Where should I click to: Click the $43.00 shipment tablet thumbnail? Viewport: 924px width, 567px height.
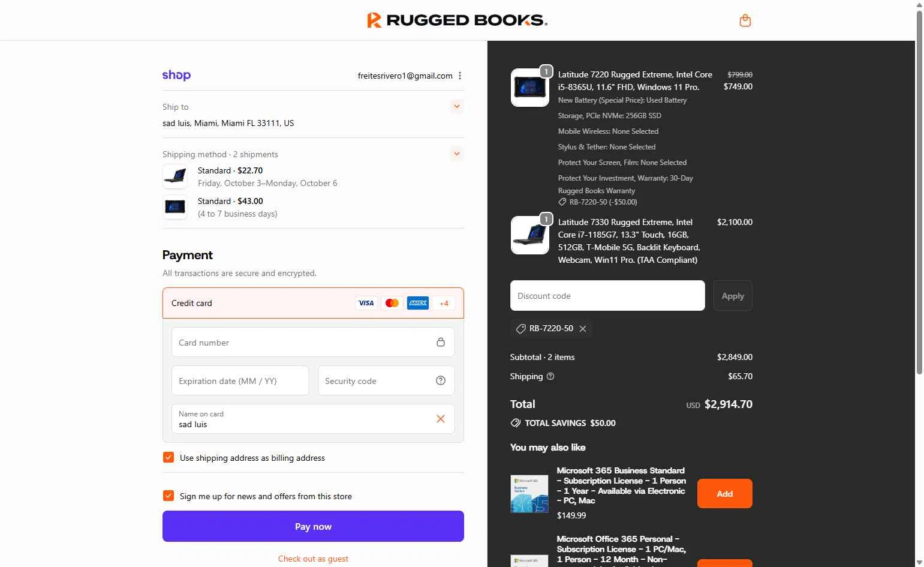[x=175, y=207]
